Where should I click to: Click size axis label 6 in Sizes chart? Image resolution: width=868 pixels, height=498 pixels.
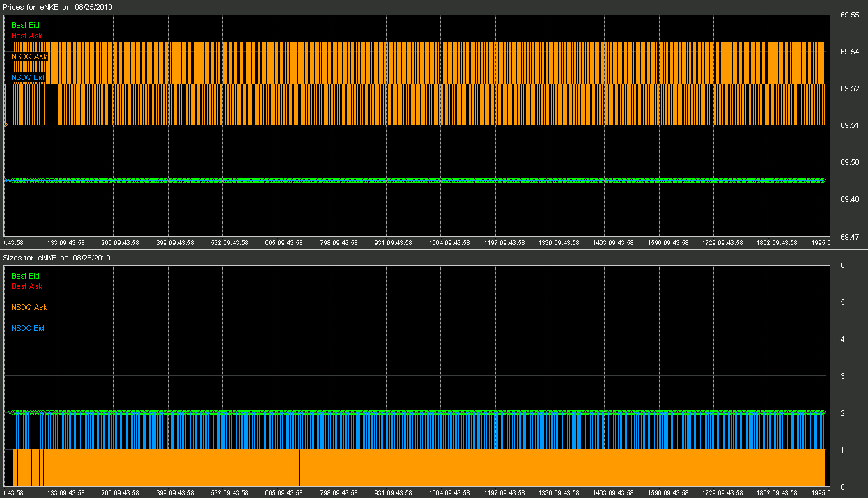pos(843,265)
